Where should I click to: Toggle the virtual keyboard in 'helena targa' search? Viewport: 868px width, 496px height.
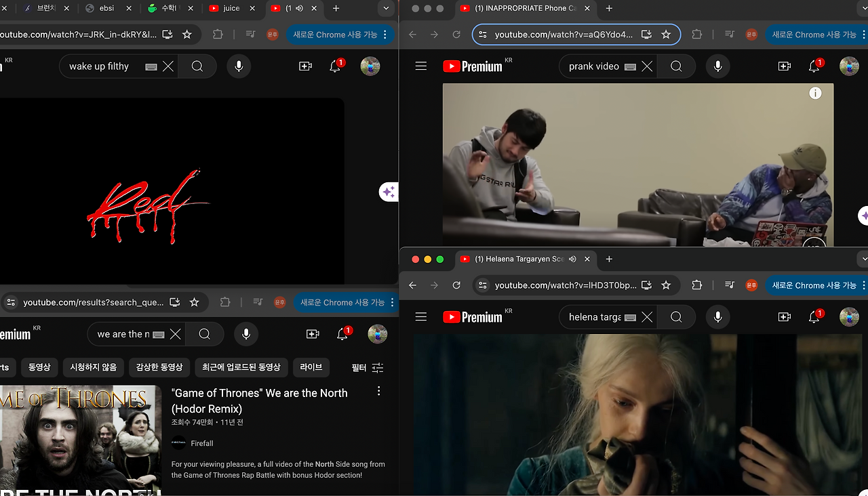click(630, 317)
